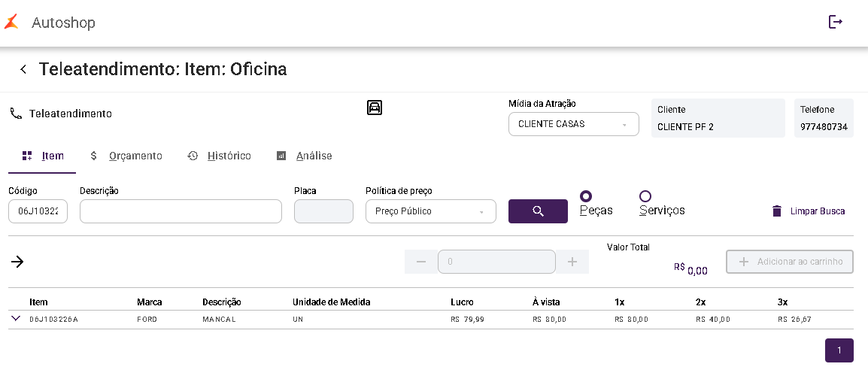Open the Análise tab
This screenshot has height=379, width=868.
(x=305, y=156)
